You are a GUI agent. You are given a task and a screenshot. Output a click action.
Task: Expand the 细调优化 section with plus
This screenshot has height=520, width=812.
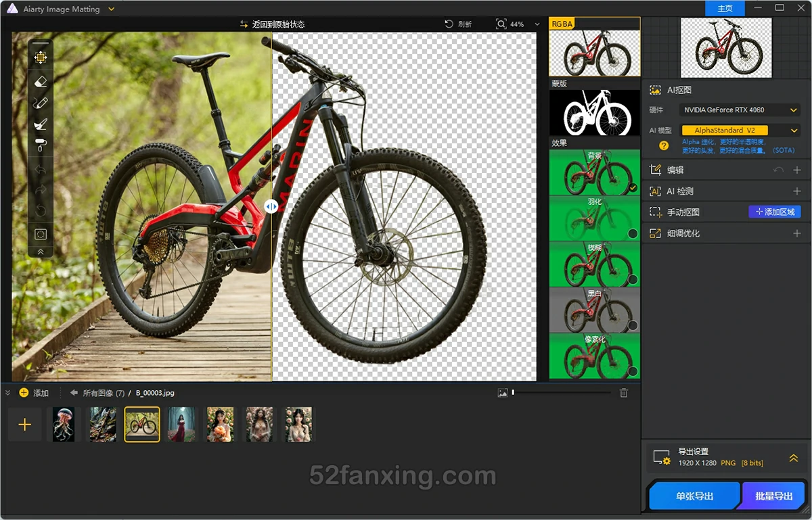796,233
